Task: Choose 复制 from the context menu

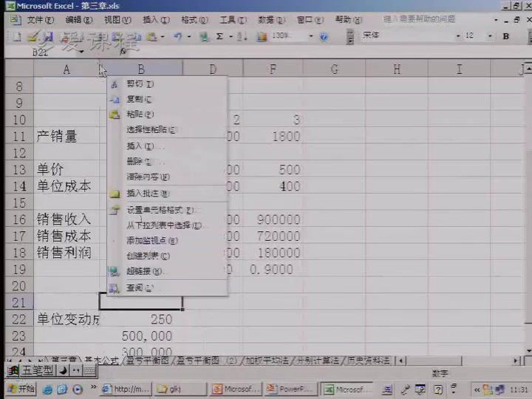Action: pyautogui.click(x=168, y=99)
